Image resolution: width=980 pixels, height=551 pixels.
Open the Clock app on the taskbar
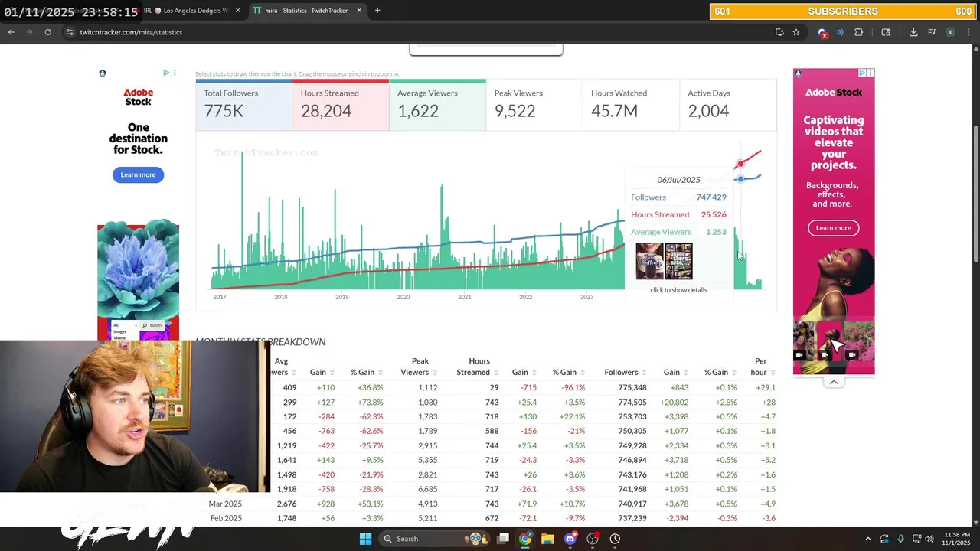[x=615, y=539]
